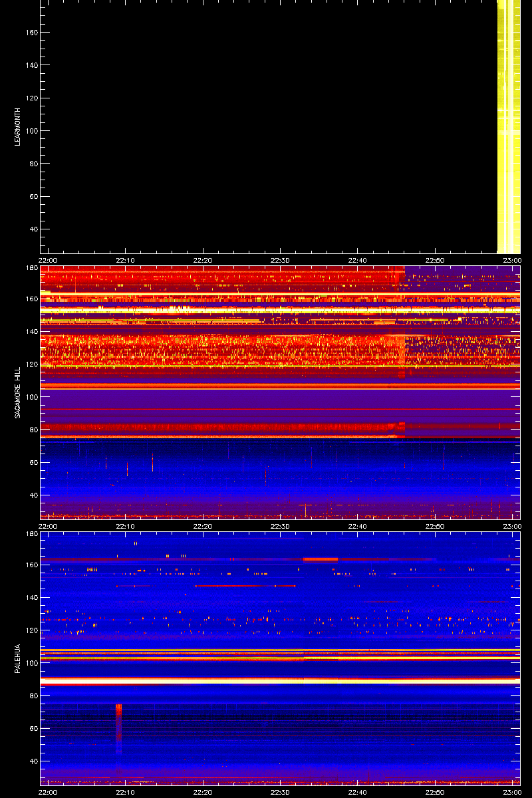Click the SAGAMORE HILL axis label
This screenshot has width=532, height=798.
[x=17, y=392]
